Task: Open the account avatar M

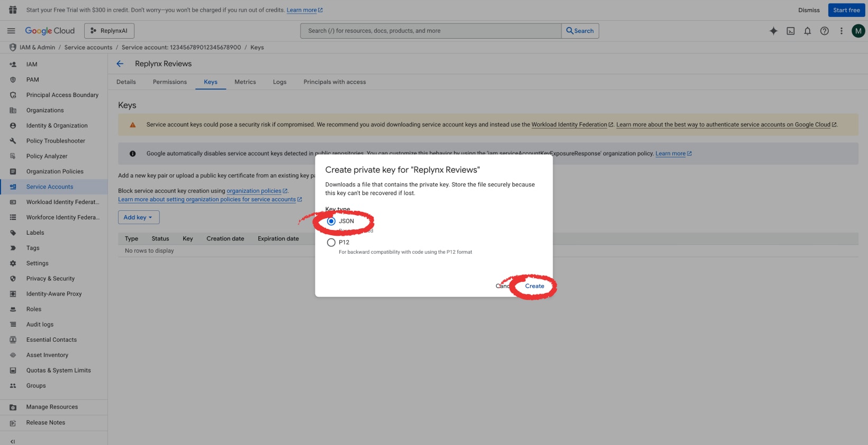Action: point(858,31)
